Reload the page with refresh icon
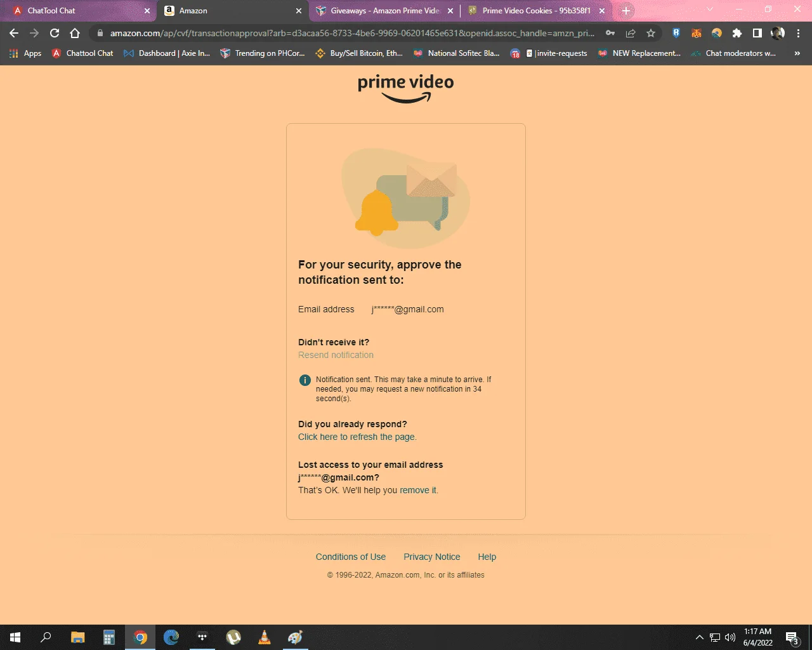 click(55, 33)
